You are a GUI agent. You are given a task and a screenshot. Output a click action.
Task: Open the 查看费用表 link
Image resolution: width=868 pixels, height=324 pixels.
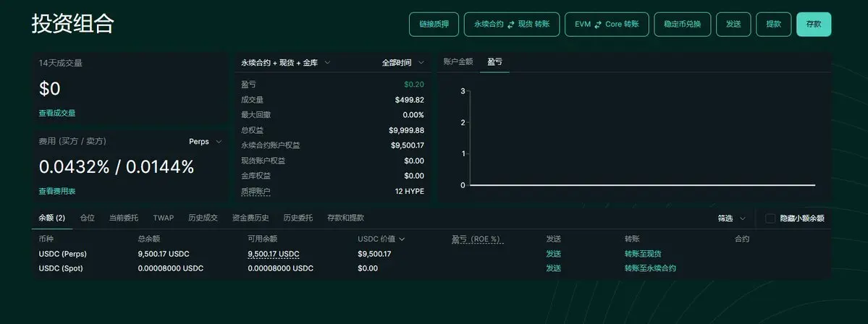[x=57, y=192]
